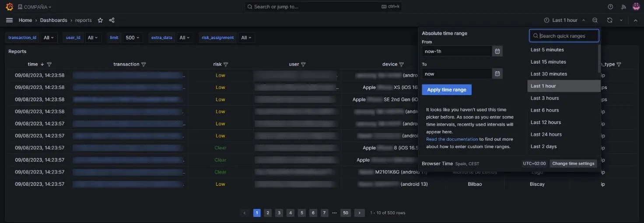Click the quick ranges list scrollbar
Screen dimensions: 644x223
click(x=599, y=58)
